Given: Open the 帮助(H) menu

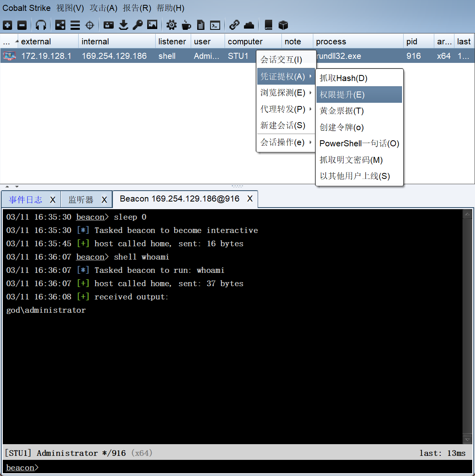Looking at the screenshot, I should click(x=171, y=8).
